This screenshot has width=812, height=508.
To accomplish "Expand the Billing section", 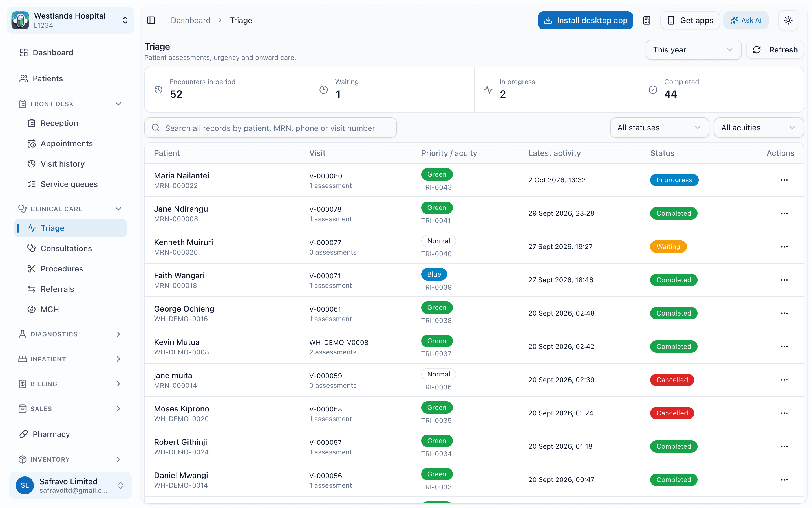I will [x=70, y=384].
